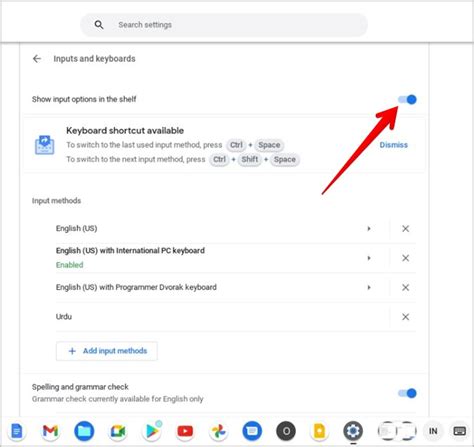Expand English (US) input method options

coord(369,229)
